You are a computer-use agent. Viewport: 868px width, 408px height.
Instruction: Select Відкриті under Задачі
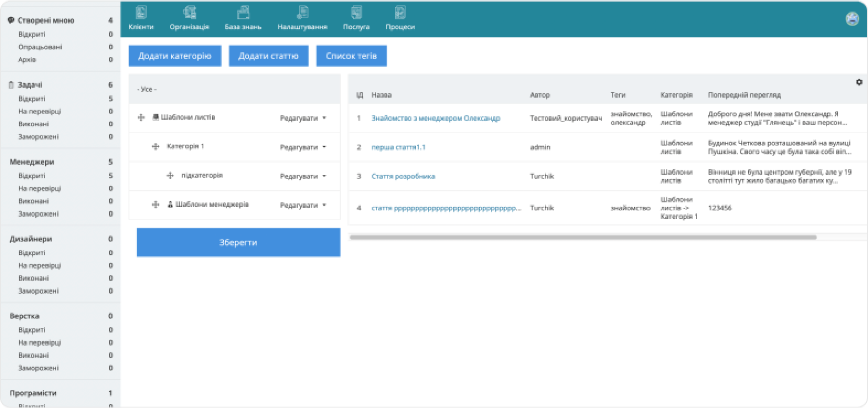pos(32,99)
